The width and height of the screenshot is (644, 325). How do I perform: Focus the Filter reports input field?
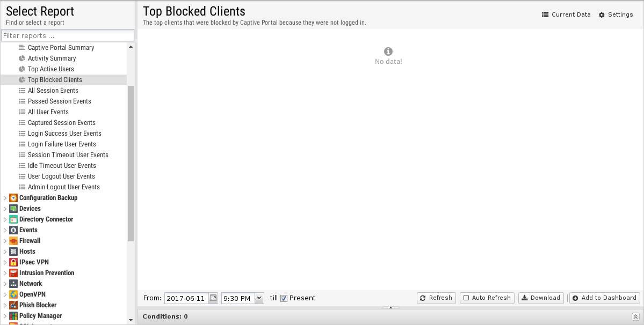pyautogui.click(x=68, y=35)
